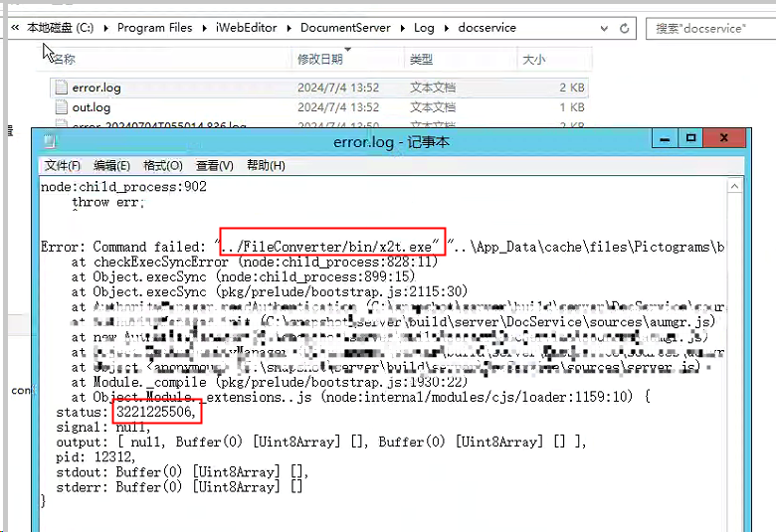Maximize the error.log Notepad window
776x532 pixels.
pos(690,138)
